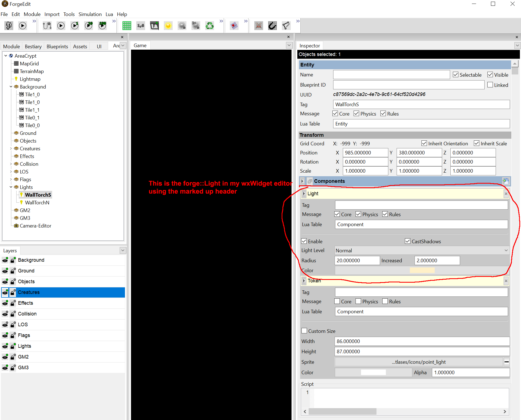Click the play icon marked 1
This screenshot has width=521, height=420.
point(75,26)
